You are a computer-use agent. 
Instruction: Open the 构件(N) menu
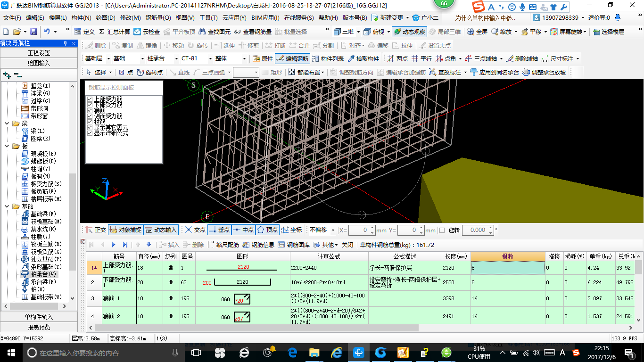81,18
